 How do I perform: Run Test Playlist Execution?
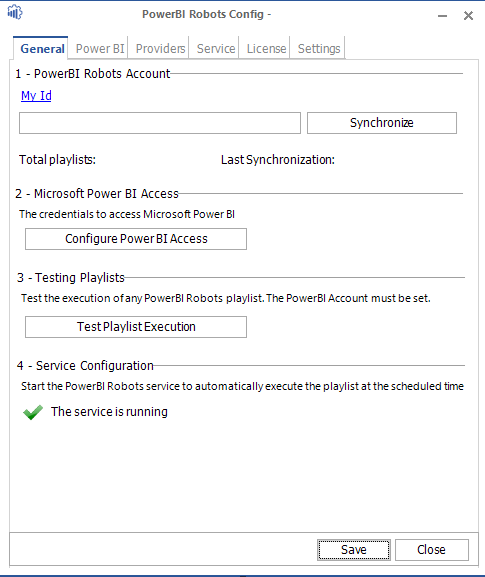(136, 327)
